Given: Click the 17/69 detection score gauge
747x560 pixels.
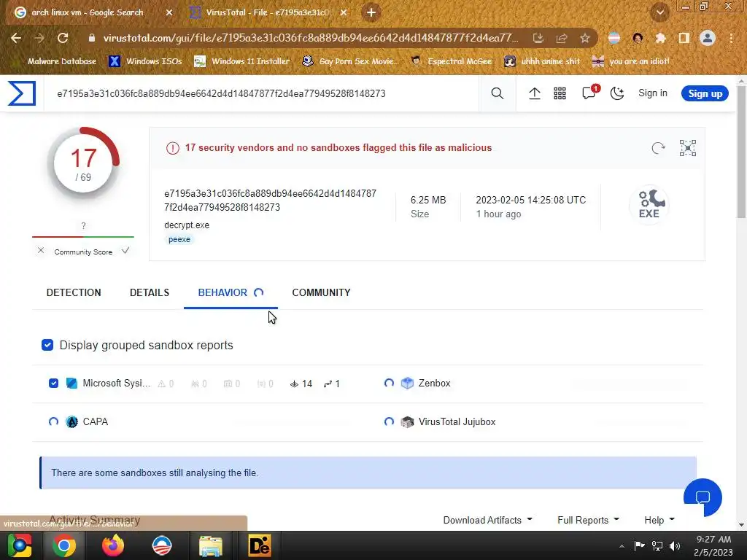Looking at the screenshot, I should pyautogui.click(x=83, y=163).
